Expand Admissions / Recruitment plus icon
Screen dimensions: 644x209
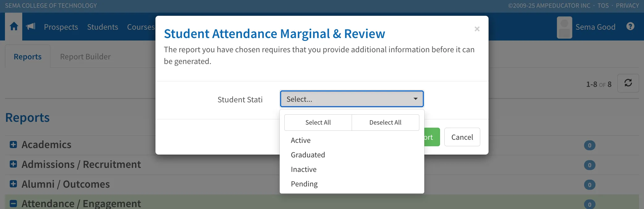click(x=13, y=164)
